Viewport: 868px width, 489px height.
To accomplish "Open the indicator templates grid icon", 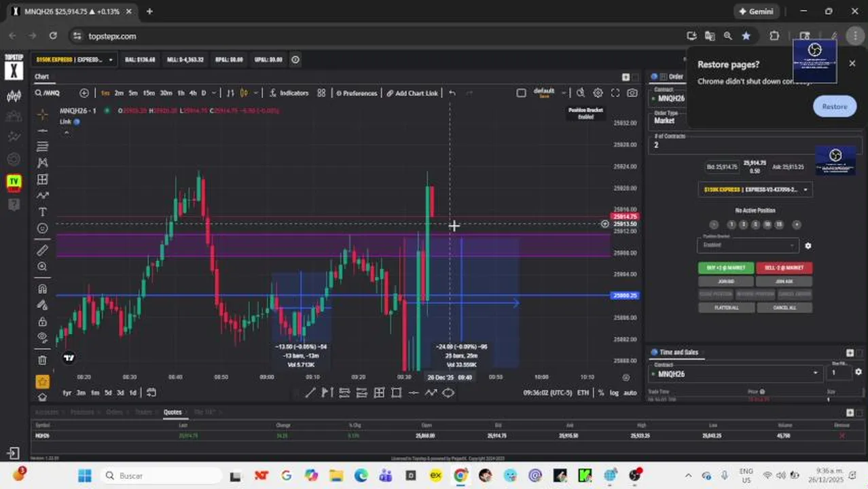I will coord(322,93).
